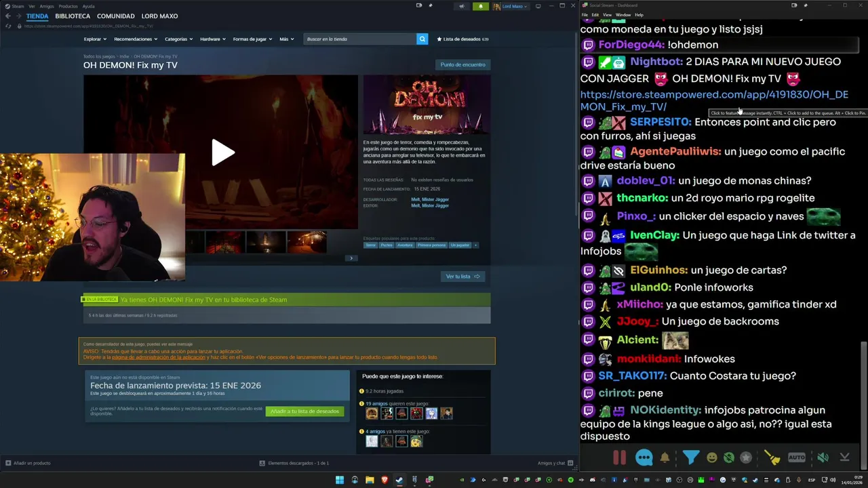Viewport: 868px width, 488px height.
Task: Click Punto de encuentro button
Action: click(x=462, y=64)
